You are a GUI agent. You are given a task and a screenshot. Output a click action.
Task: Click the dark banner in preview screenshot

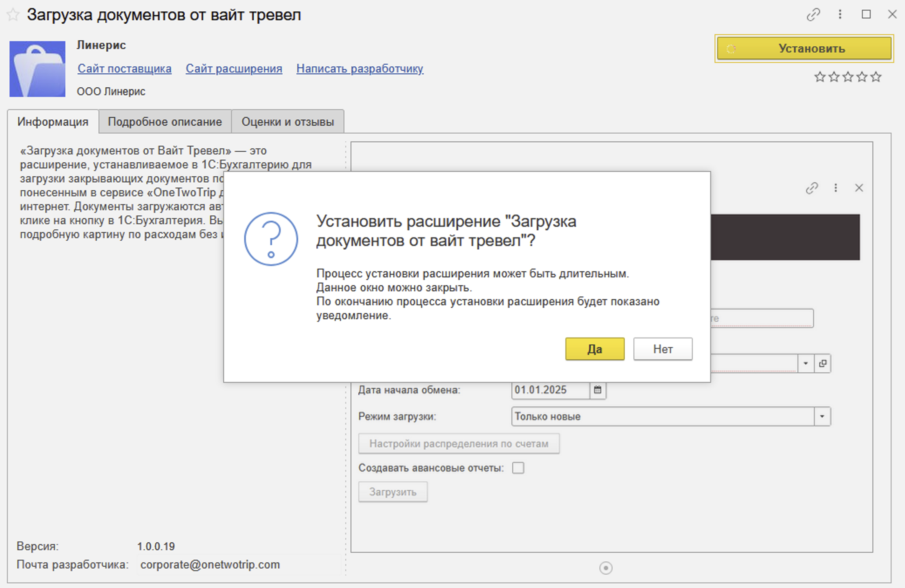pyautogui.click(x=785, y=237)
